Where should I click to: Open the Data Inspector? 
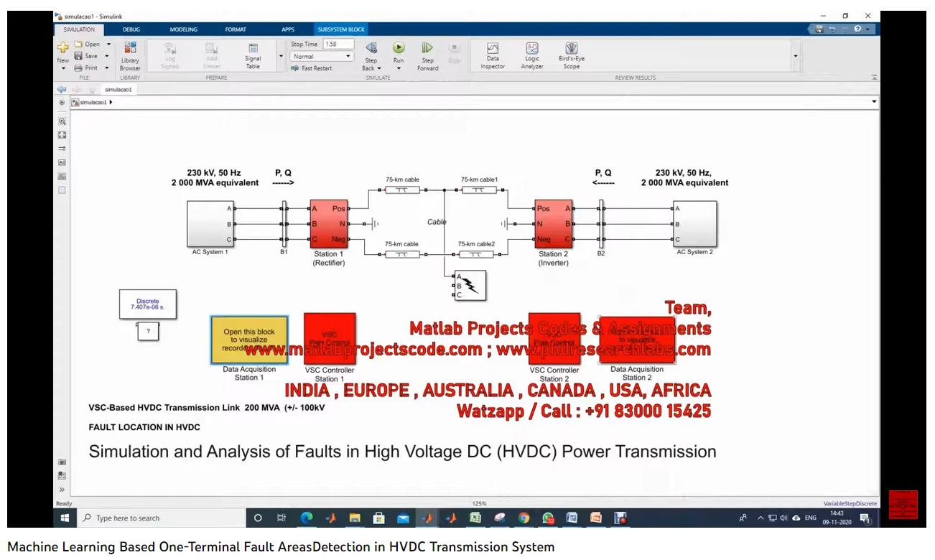point(493,55)
